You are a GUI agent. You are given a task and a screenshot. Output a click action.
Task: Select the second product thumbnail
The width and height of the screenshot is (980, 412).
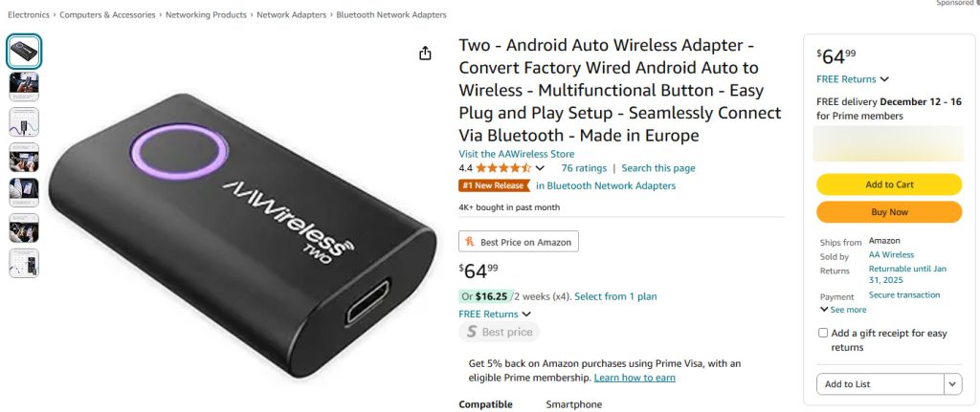coord(24,87)
